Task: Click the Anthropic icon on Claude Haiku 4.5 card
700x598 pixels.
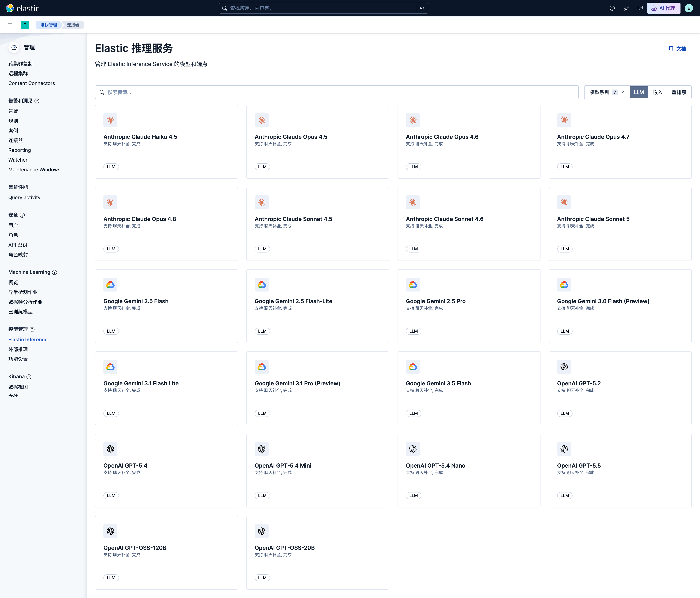Action: pyautogui.click(x=110, y=120)
